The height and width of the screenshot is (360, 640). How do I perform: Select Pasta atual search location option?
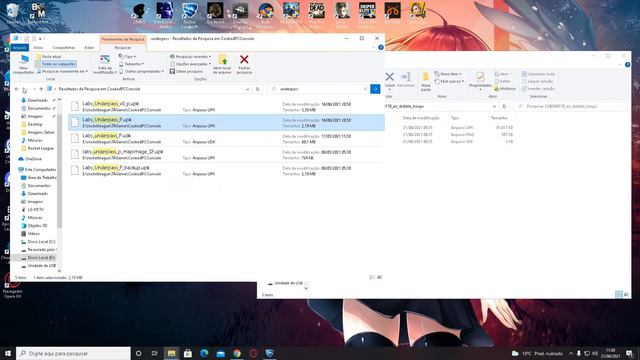point(49,57)
